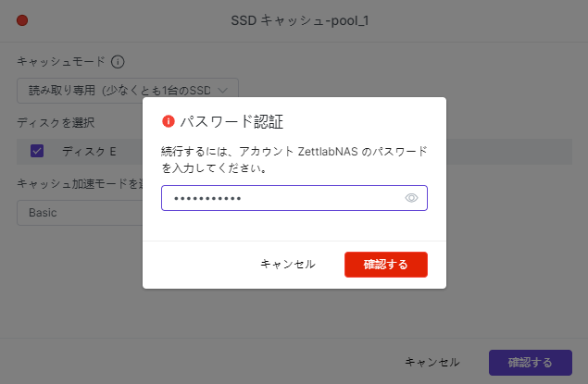Click the info icon beside キャッシュモード
The width and height of the screenshot is (588, 384).
coord(118,62)
